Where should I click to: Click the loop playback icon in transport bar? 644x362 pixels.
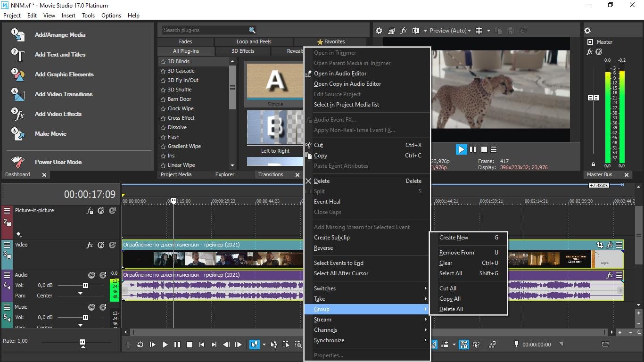click(x=140, y=345)
